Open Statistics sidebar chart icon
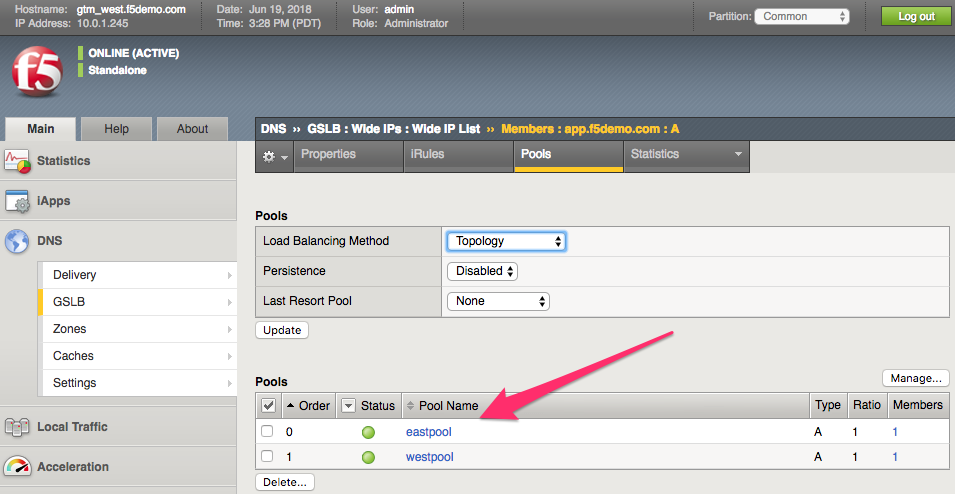955x494 pixels. [17, 161]
